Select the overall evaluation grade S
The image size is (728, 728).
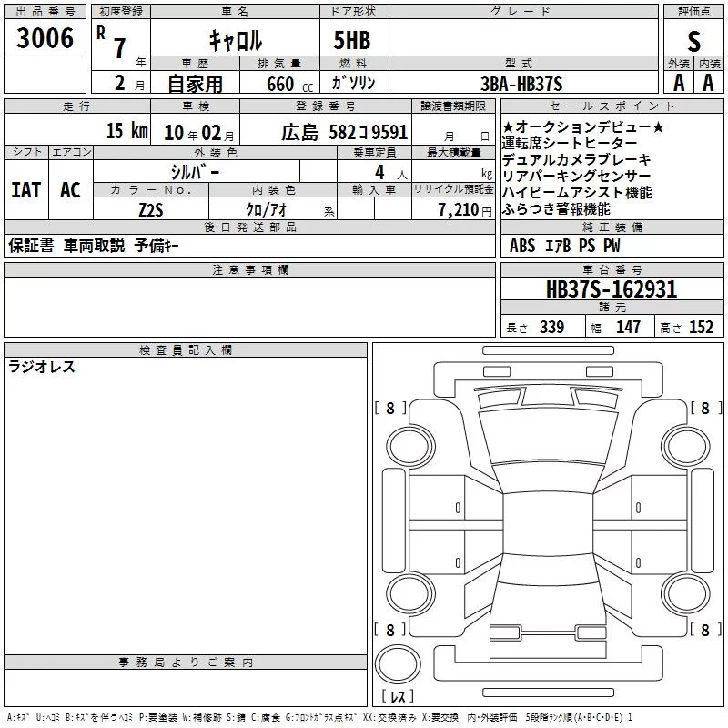[693, 42]
